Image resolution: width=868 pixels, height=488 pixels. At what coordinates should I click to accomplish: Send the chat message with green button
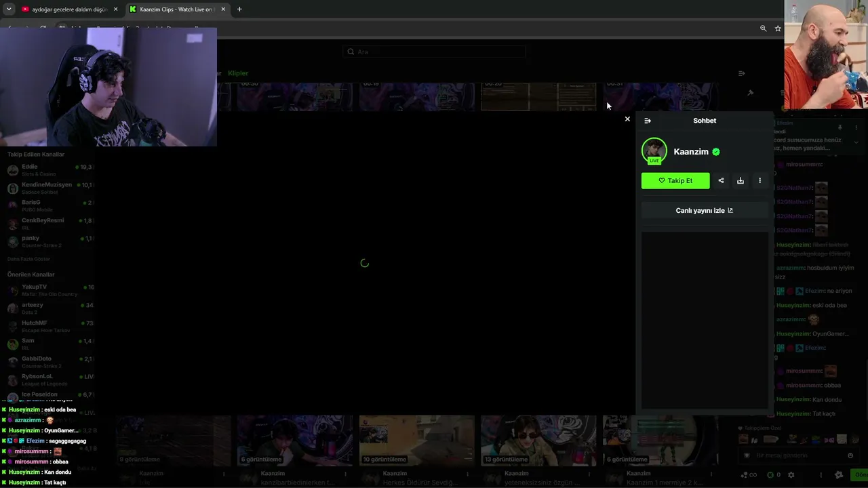point(861,475)
